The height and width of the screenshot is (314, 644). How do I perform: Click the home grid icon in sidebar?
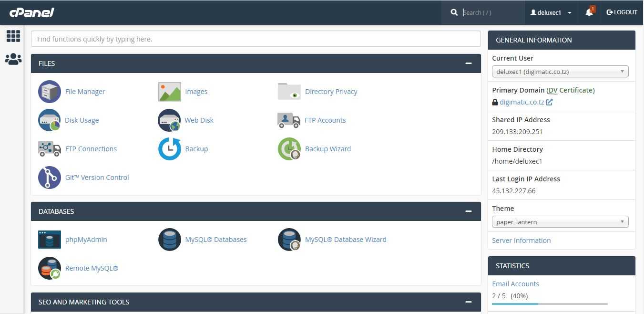coord(13,36)
